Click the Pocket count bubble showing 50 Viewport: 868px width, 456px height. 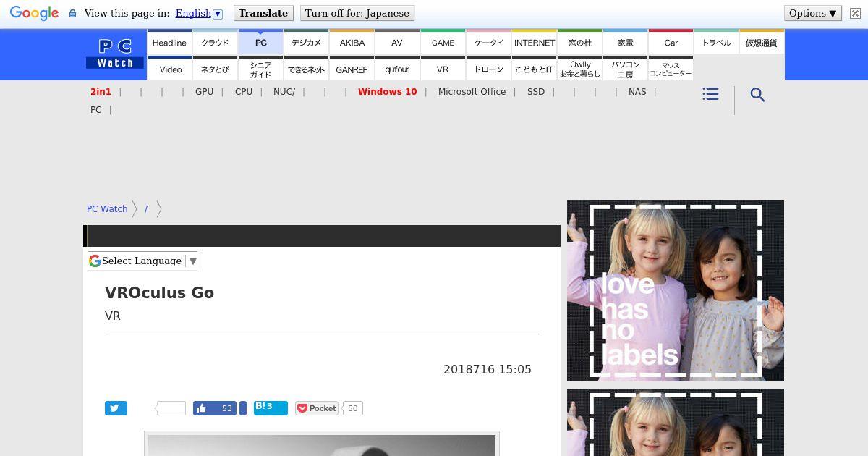352,408
